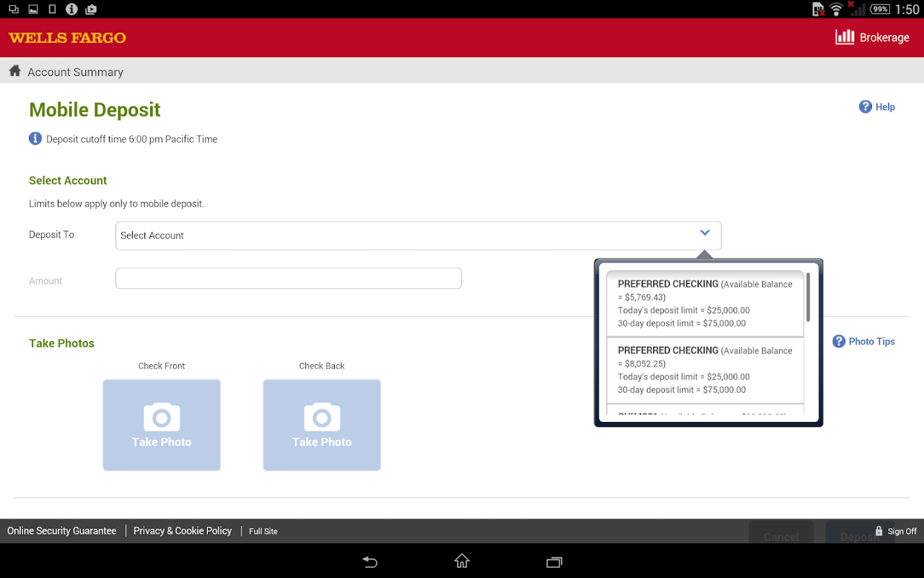The height and width of the screenshot is (578, 924).
Task: Tap the Wi-Fi status bar icon
Action: pos(836,9)
